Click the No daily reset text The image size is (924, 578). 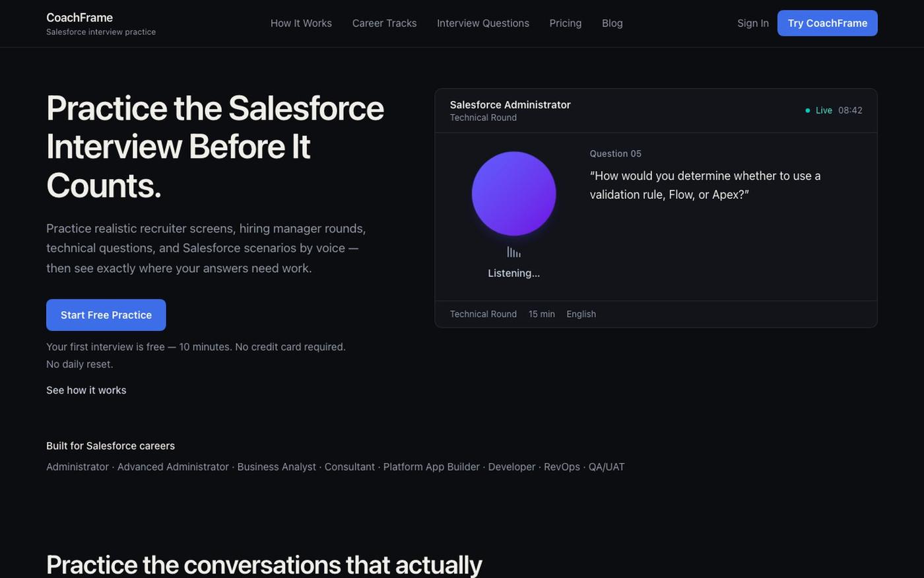point(80,364)
